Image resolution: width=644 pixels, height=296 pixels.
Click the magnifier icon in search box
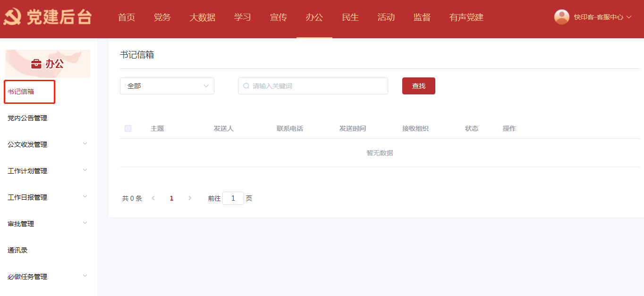pos(246,86)
